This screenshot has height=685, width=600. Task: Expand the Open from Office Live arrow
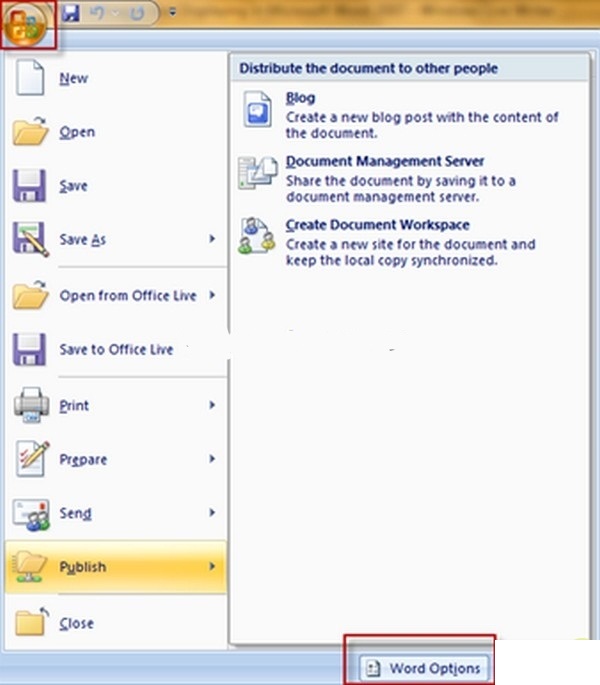pyautogui.click(x=212, y=295)
